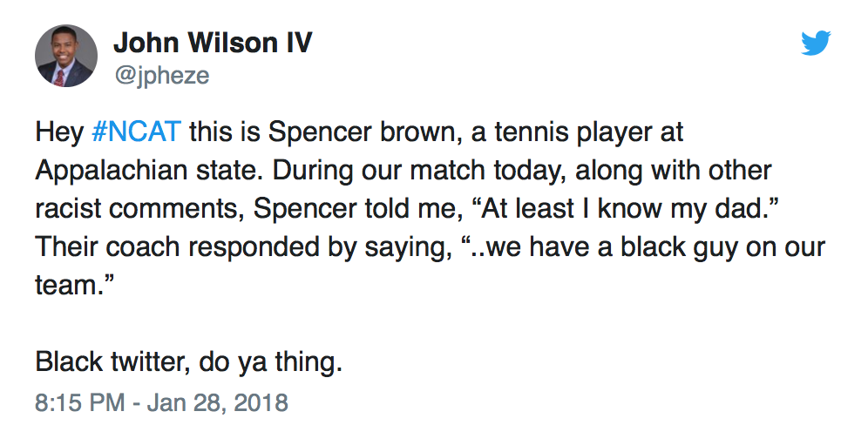Click the words 'racist comments'
The image size is (868, 425).
[140, 210]
